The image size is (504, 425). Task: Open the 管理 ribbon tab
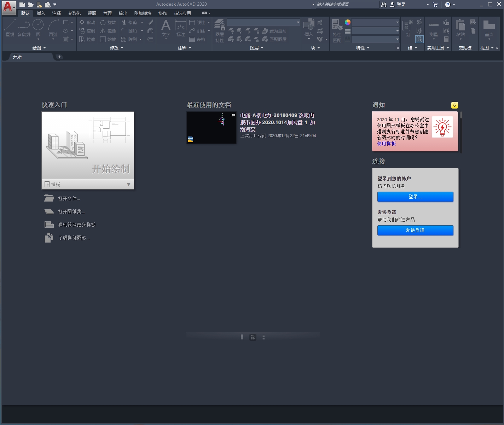[108, 13]
